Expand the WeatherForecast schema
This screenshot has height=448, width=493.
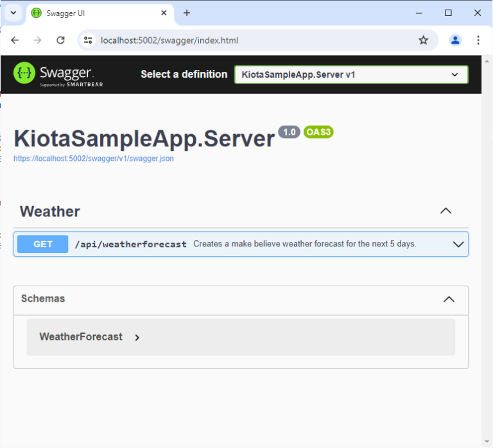[137, 338]
